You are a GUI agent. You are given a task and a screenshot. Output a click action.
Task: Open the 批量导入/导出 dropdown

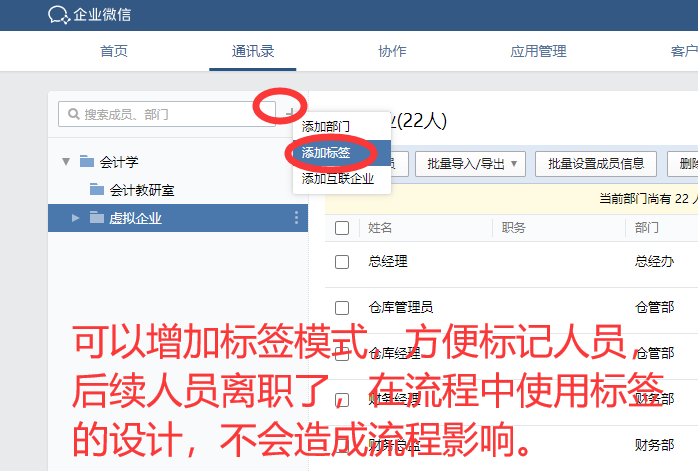pyautogui.click(x=471, y=164)
